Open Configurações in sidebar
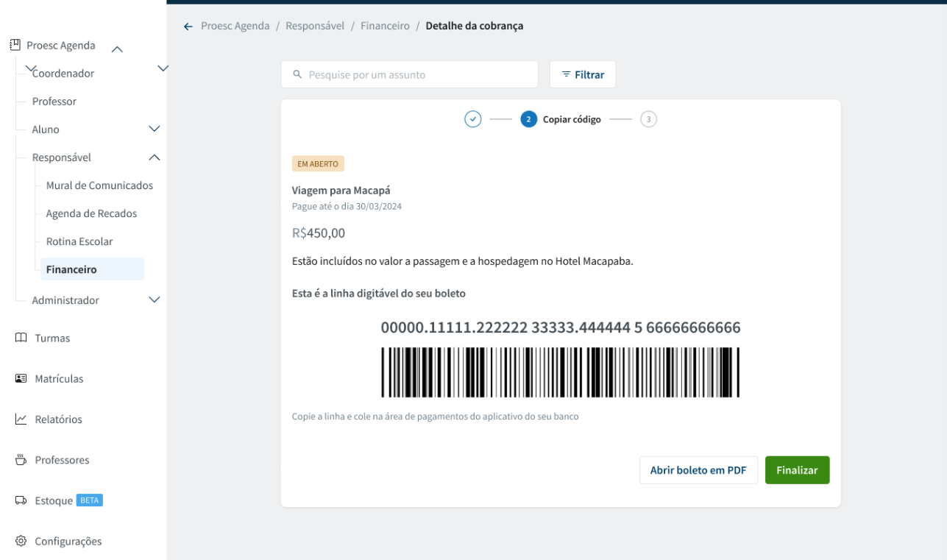947x560 pixels. (68, 541)
